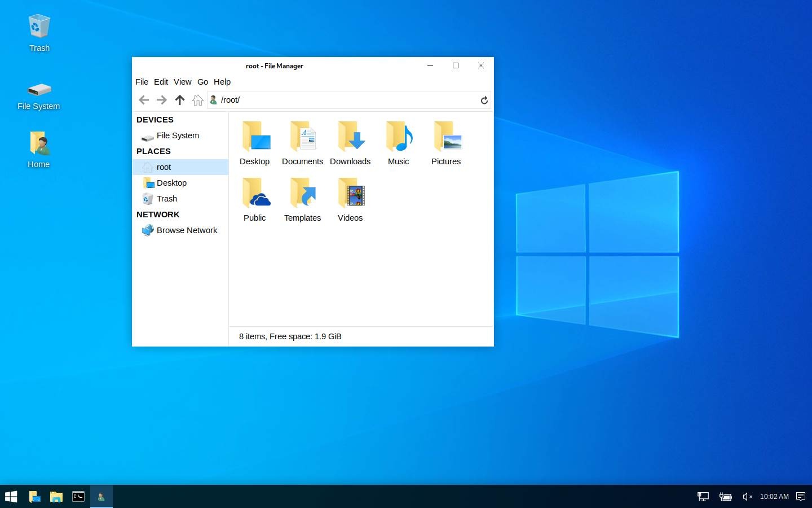The image size is (812, 508).
Task: Go up to parent folder arrow
Action: (180, 100)
